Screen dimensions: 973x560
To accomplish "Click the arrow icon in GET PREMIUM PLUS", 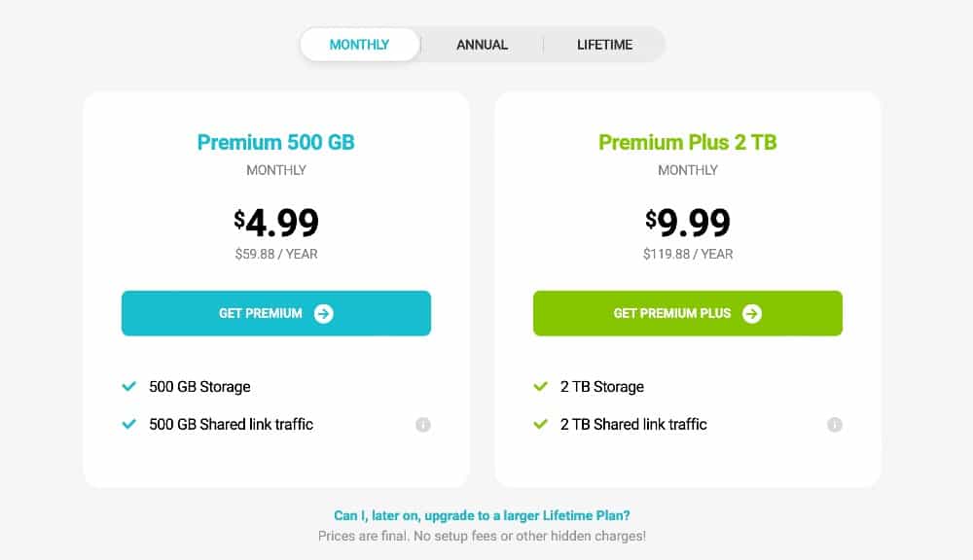I will point(751,313).
